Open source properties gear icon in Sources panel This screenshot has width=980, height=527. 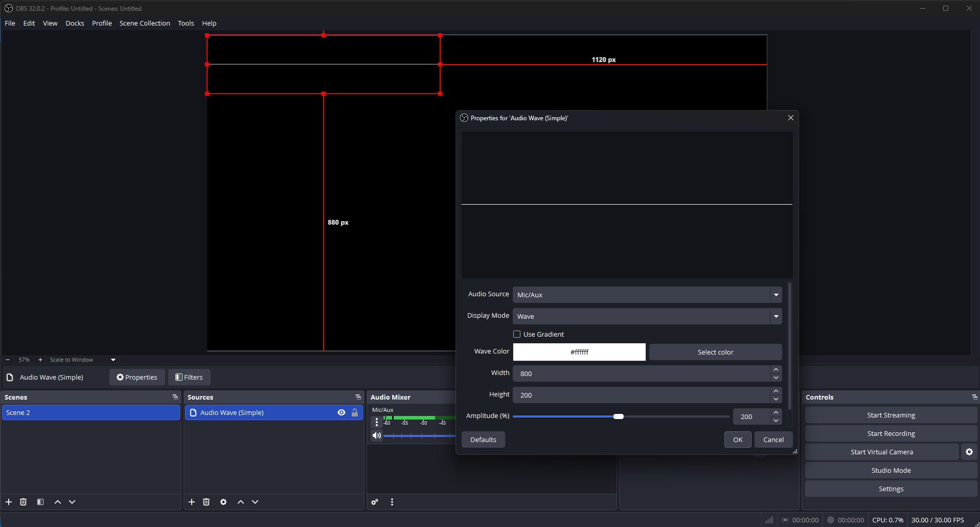(223, 502)
